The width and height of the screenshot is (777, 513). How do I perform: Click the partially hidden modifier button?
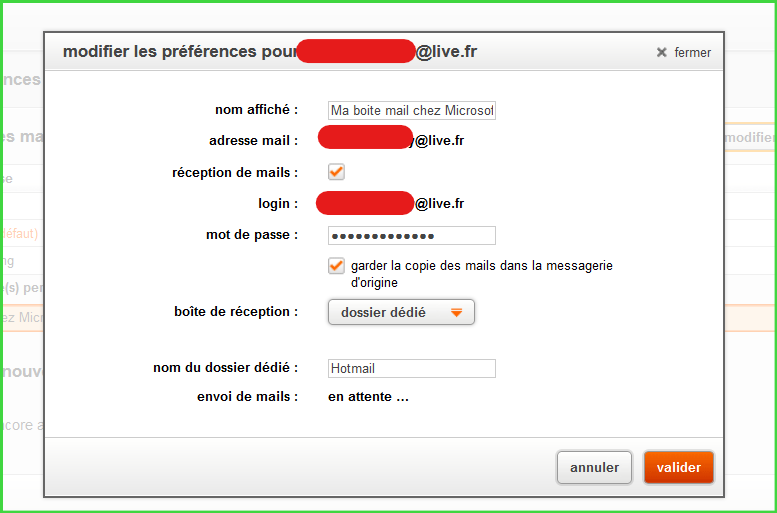pos(750,138)
